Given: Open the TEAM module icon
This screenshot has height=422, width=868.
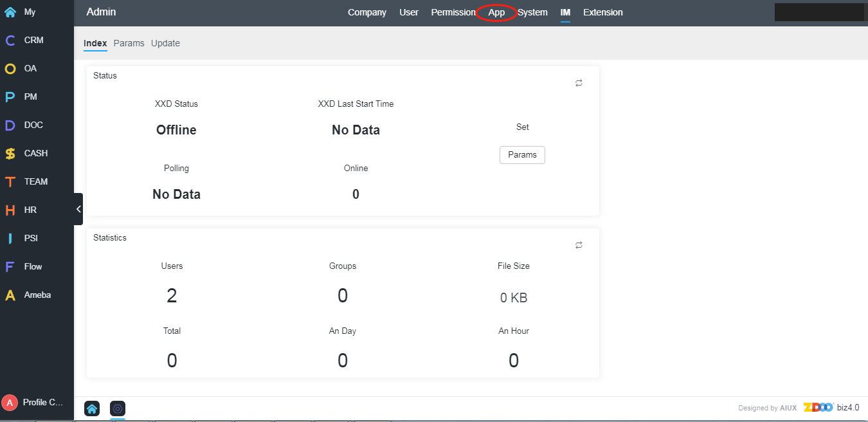Looking at the screenshot, I should tap(10, 181).
